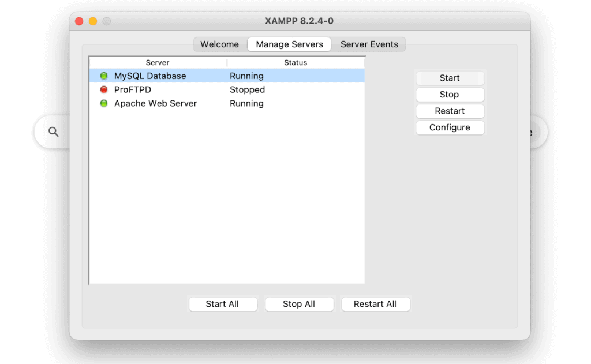Click the magnifying glass search icon behind the window
This screenshot has width=591, height=364.
54,132
